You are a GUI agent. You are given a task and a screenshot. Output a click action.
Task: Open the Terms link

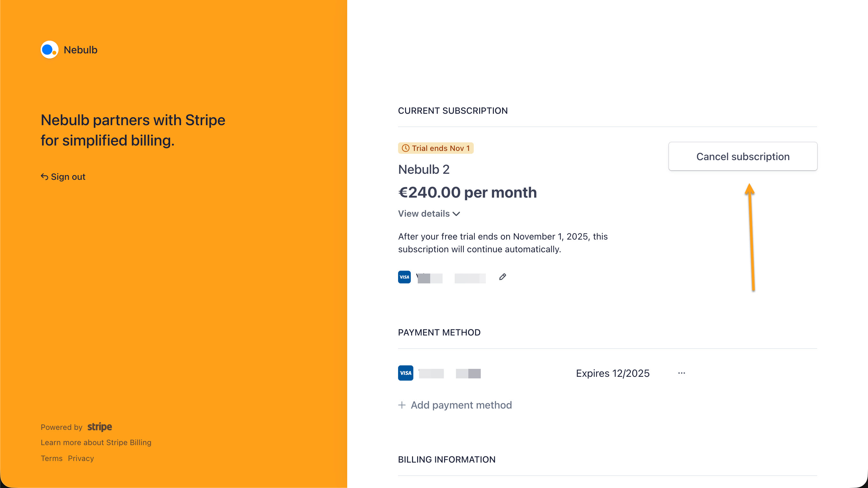pyautogui.click(x=52, y=458)
